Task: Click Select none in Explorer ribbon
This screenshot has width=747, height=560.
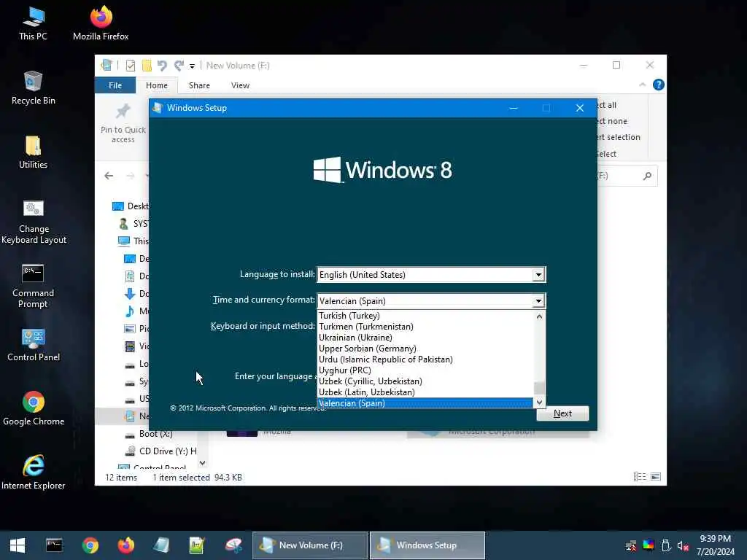Action: (x=612, y=121)
